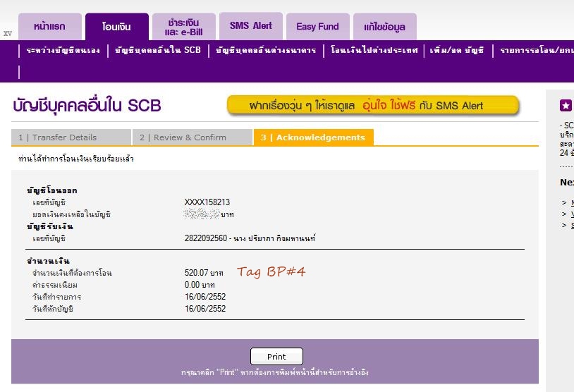574x392 pixels.
Task: Click the 0.00 บาท fee value
Action: click(x=200, y=285)
